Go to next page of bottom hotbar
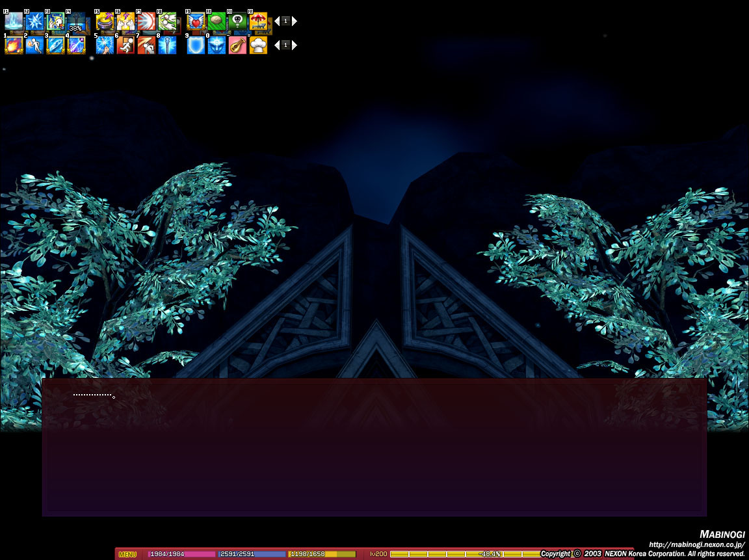The height and width of the screenshot is (560, 749). (295, 45)
